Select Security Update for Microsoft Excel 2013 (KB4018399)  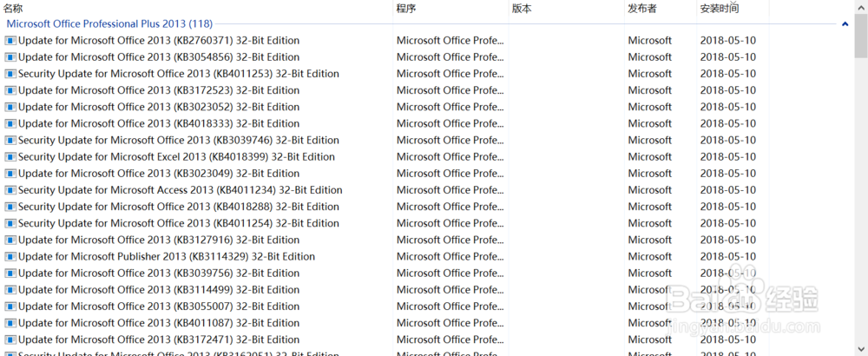tap(176, 156)
